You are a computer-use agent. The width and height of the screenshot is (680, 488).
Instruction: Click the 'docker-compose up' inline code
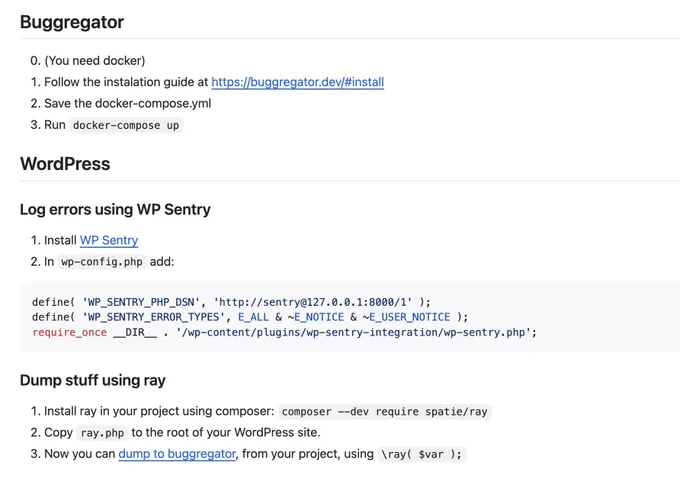click(126, 125)
